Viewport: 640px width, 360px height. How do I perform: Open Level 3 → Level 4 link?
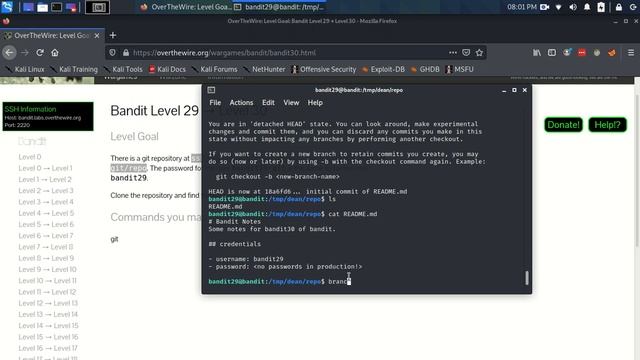point(46,202)
